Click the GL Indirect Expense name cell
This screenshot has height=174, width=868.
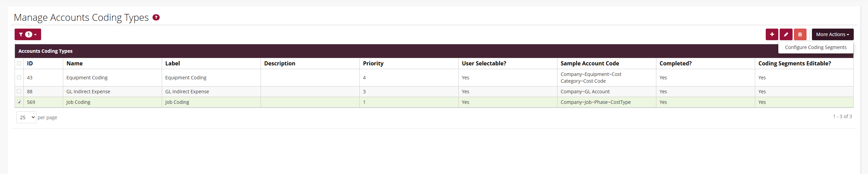point(88,92)
